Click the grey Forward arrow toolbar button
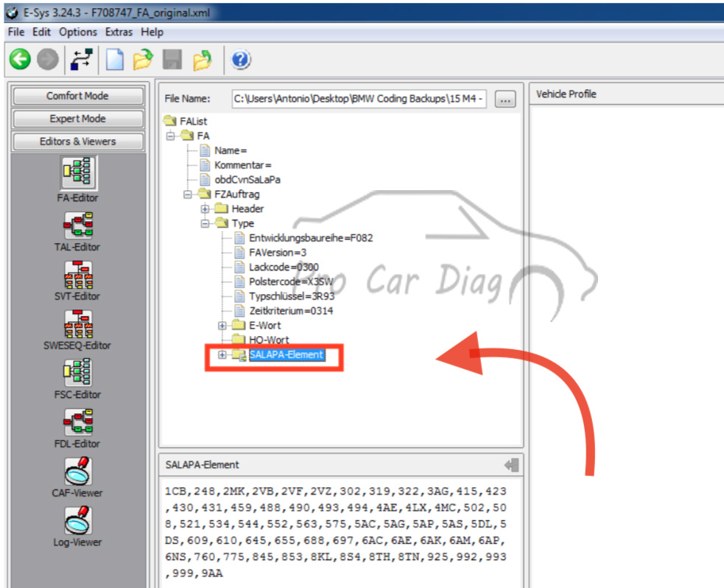 pos(48,60)
